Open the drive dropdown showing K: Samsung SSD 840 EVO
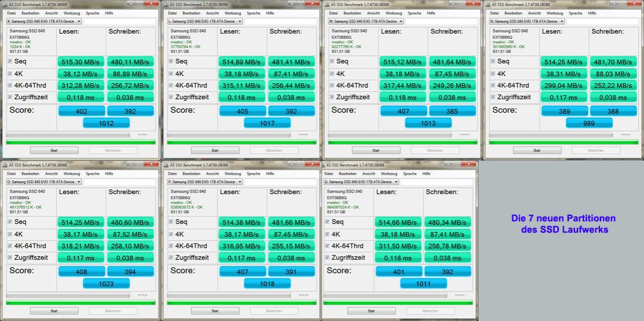Image resolution: width=644 pixels, height=321 pixels. pyautogui.click(x=44, y=22)
